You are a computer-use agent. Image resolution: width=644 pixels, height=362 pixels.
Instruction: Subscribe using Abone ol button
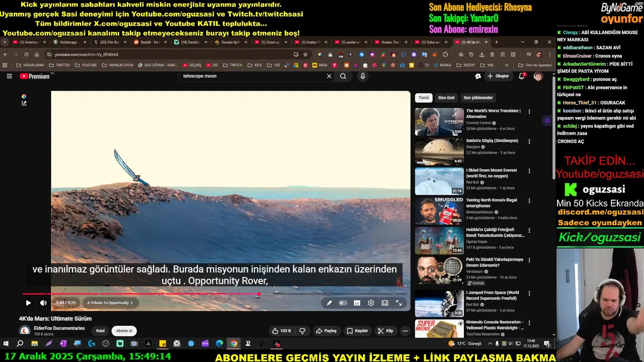click(124, 331)
